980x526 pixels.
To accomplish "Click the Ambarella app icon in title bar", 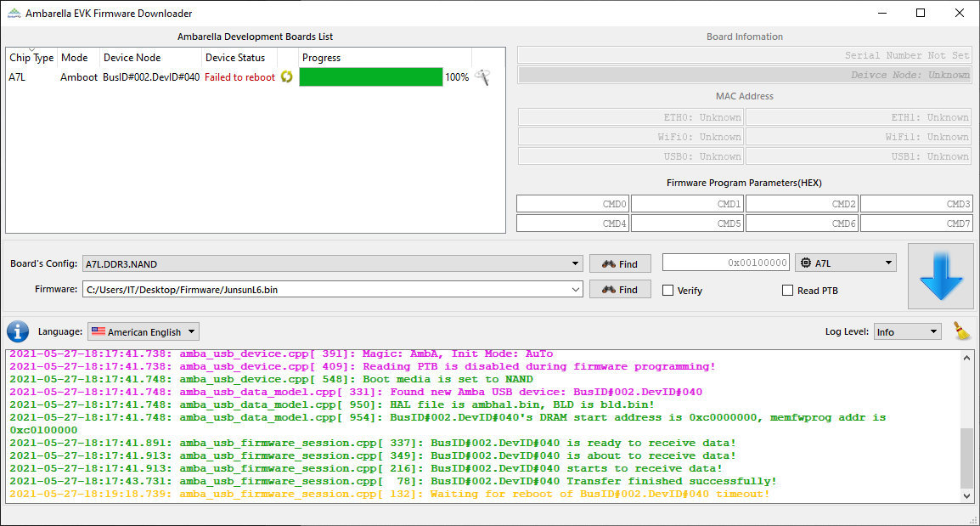I will coord(14,14).
